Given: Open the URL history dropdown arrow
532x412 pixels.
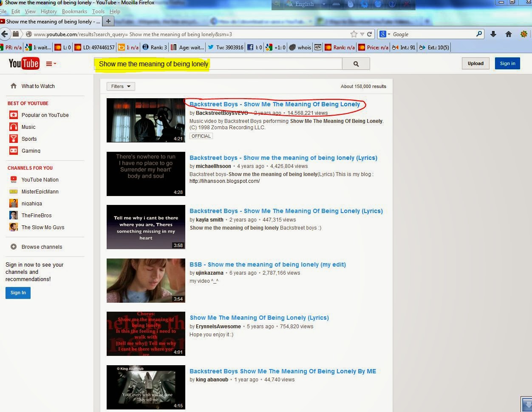Looking at the screenshot, I should coord(362,34).
